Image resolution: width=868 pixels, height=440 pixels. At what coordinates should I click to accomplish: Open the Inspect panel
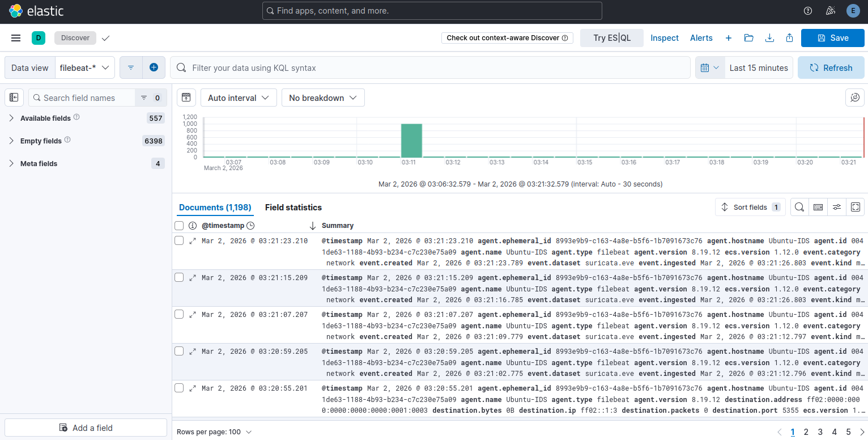coord(664,38)
